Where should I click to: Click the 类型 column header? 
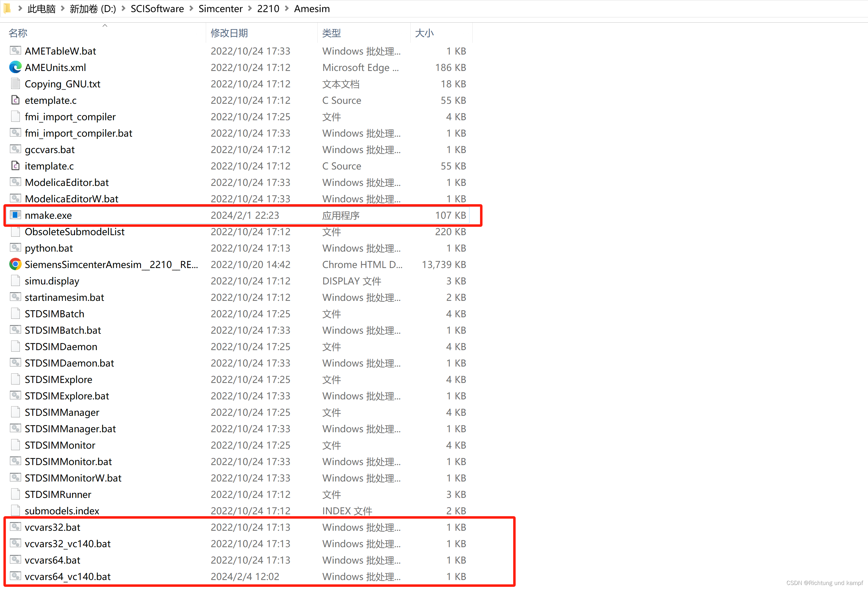pyautogui.click(x=331, y=33)
